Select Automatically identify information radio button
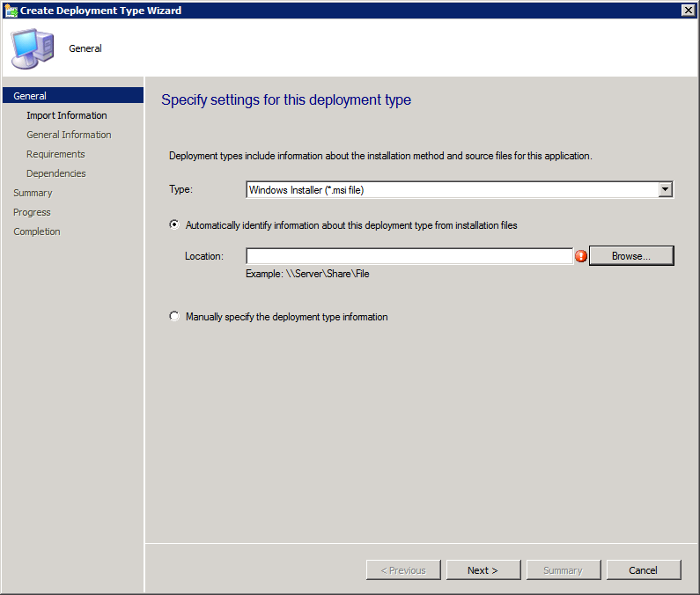The width and height of the screenshot is (700, 595). (x=174, y=225)
